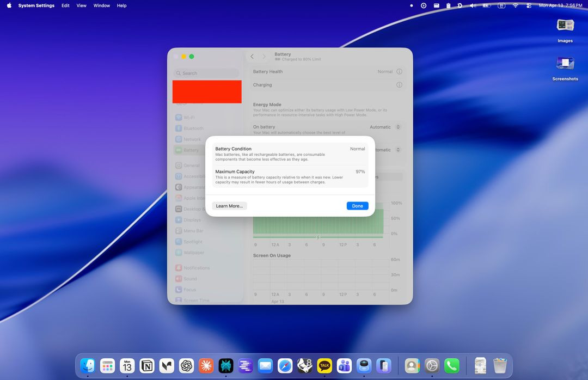Click the date and time in menu bar
Viewport: 588px width, 380px height.
(x=560, y=5)
